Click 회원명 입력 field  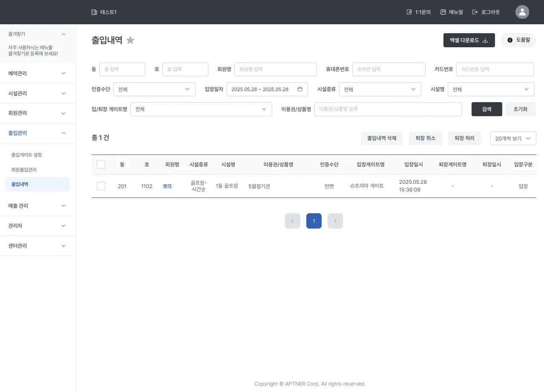tap(276, 69)
